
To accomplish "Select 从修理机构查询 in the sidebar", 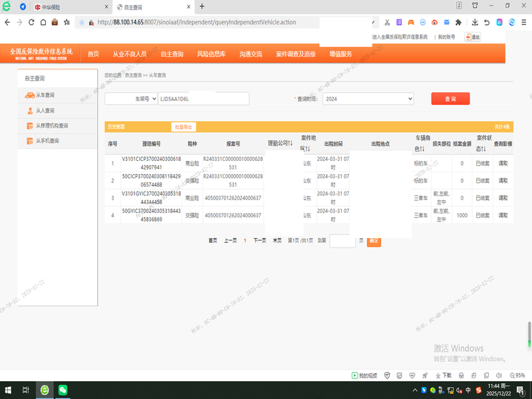I will pos(52,126).
